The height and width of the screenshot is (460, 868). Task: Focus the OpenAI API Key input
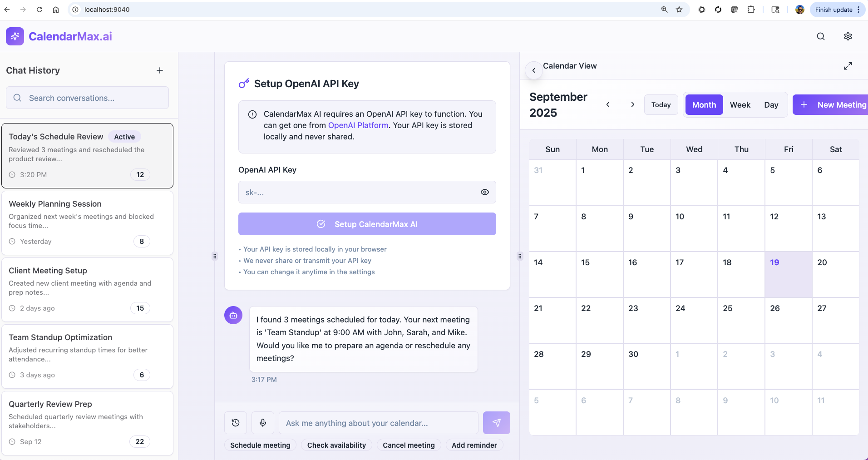(367, 192)
